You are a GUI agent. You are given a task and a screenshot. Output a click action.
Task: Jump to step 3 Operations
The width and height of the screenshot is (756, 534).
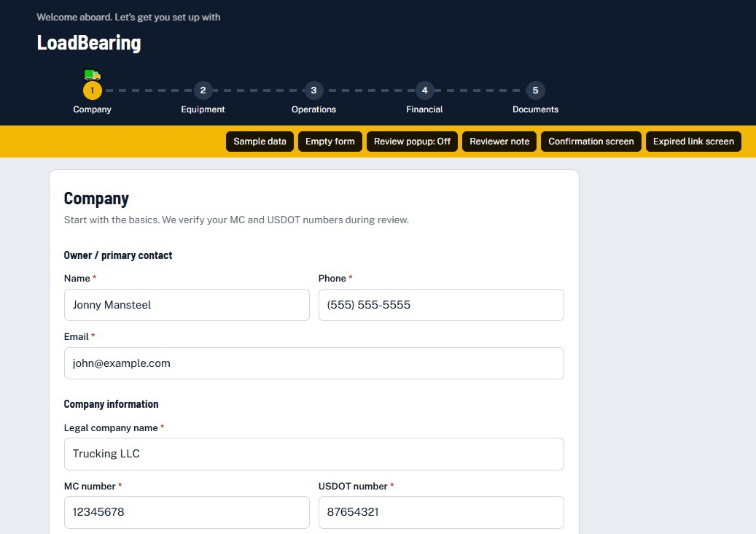pos(314,90)
